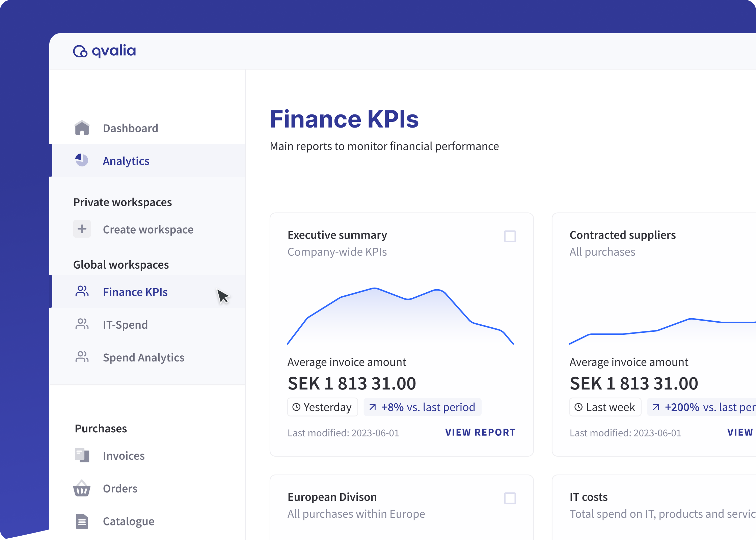Select the Dashboard home icon
This screenshot has width=756, height=540.
pos(82,128)
